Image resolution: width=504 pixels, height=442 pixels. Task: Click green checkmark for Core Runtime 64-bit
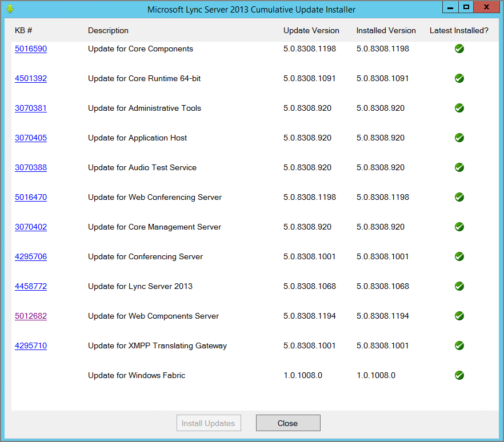pyautogui.click(x=459, y=78)
